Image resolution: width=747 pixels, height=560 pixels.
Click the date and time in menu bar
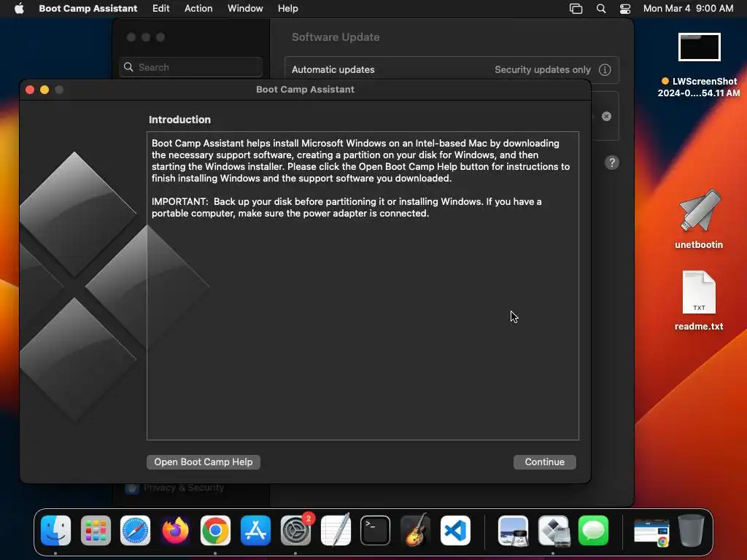[x=688, y=8]
